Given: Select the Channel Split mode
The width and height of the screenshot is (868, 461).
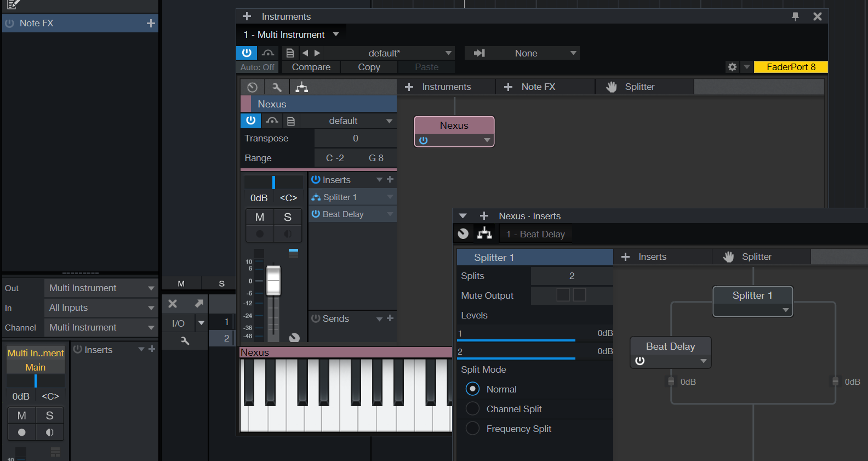Looking at the screenshot, I should [472, 408].
